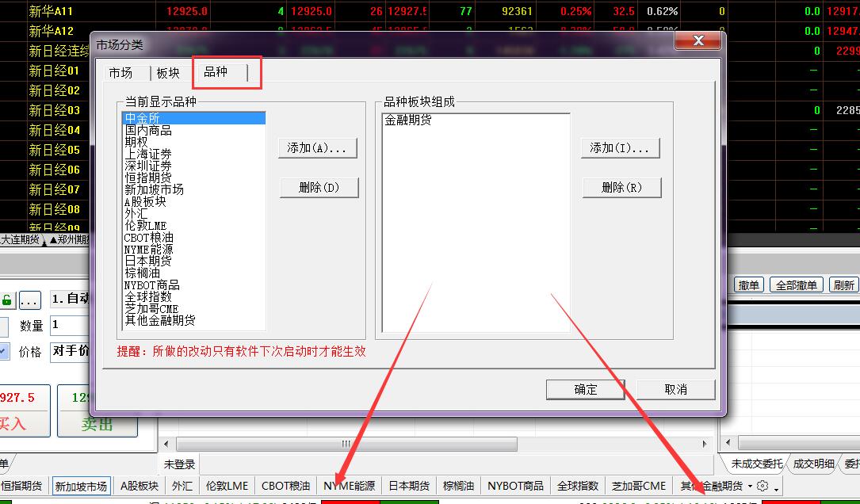Image resolution: width=860 pixels, height=504 pixels.
Task: Click the ellipsis button next to padlock
Action: [29, 300]
